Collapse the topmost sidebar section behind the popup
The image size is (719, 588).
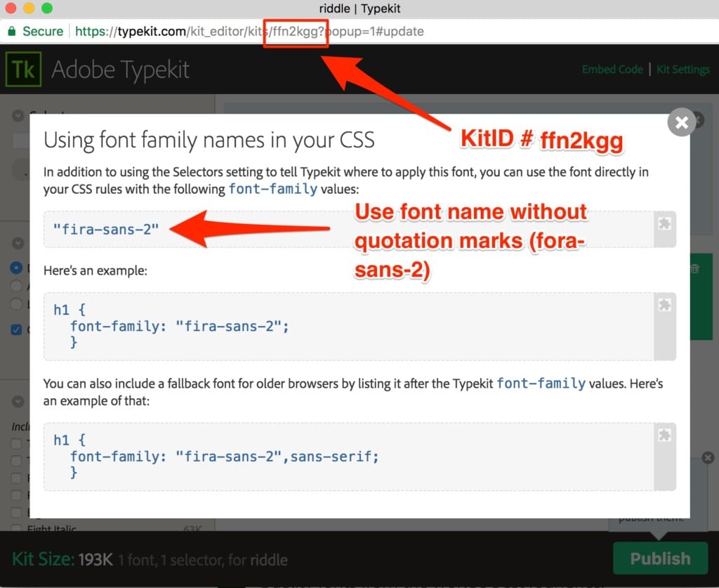click(x=18, y=116)
